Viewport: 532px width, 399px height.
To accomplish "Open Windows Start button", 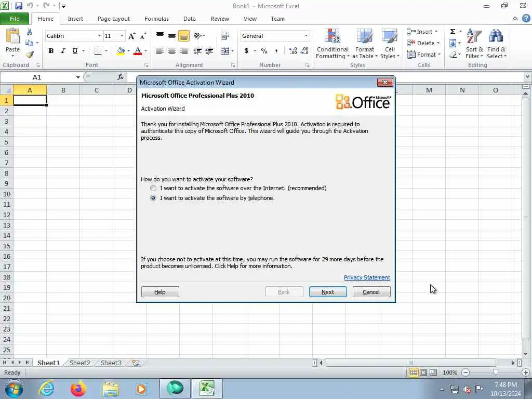I will [x=14, y=389].
